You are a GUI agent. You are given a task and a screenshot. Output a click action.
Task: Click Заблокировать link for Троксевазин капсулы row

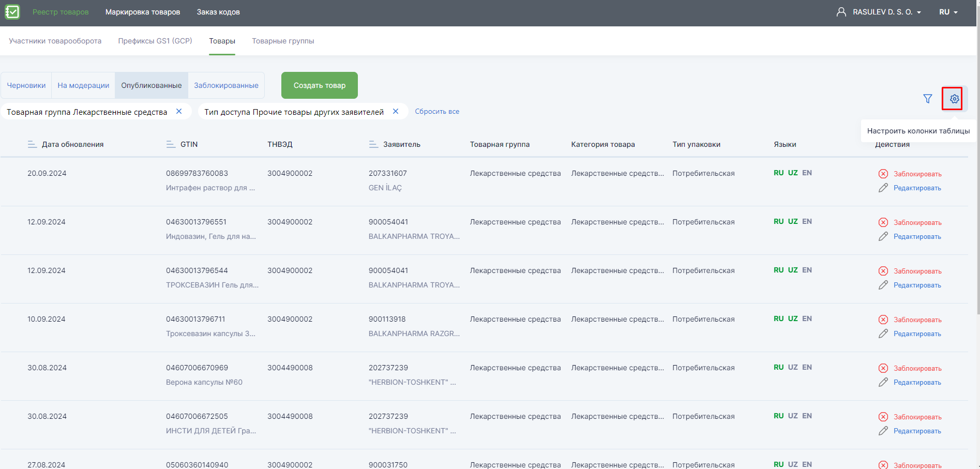pyautogui.click(x=917, y=320)
